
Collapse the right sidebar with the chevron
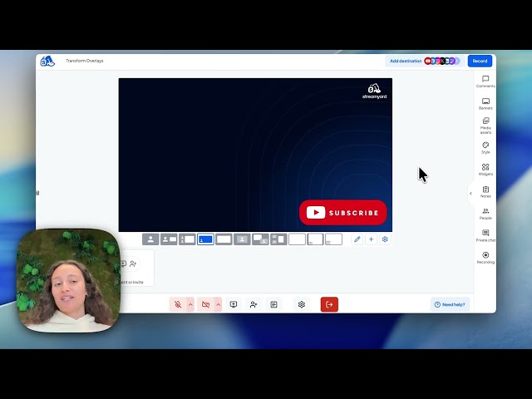470,194
